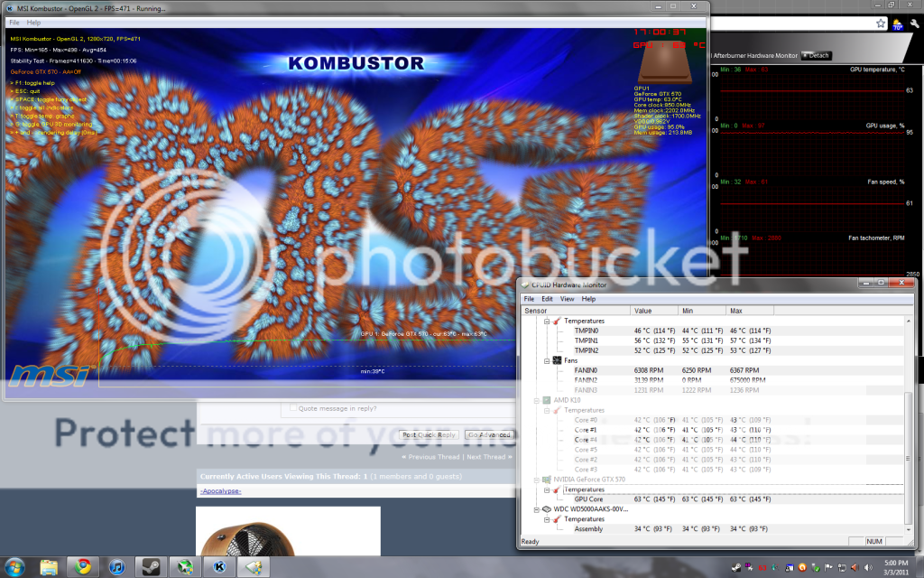Image resolution: width=924 pixels, height=578 pixels.
Task: Click the NVIDIA GeForce GTX 570 card icon
Action: coord(546,480)
